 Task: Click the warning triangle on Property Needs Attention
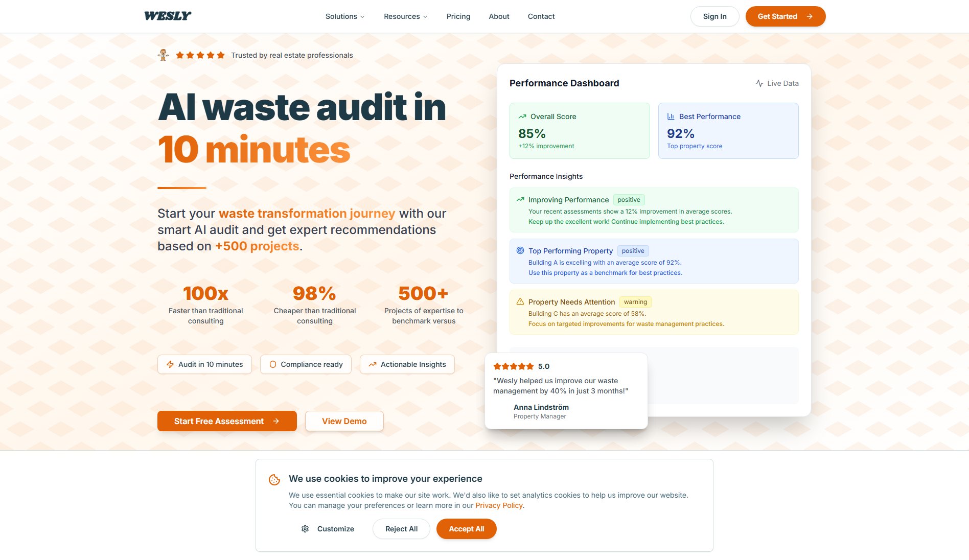pyautogui.click(x=520, y=301)
